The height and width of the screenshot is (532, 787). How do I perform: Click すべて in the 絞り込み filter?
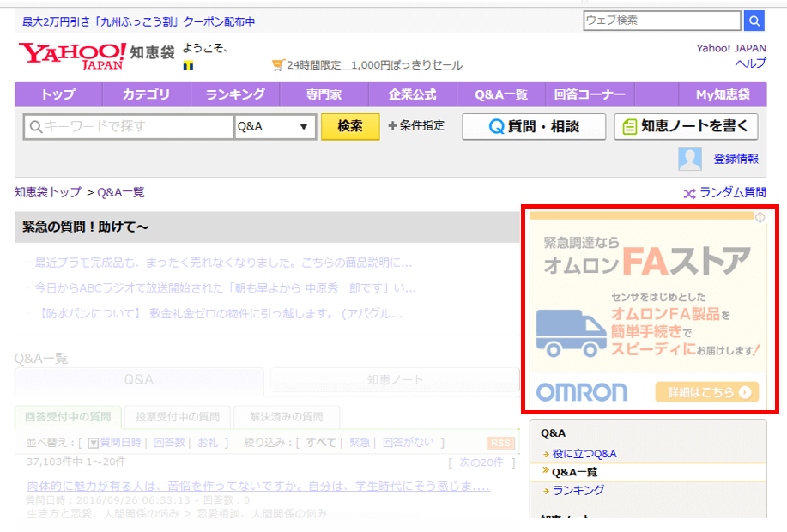(321, 443)
